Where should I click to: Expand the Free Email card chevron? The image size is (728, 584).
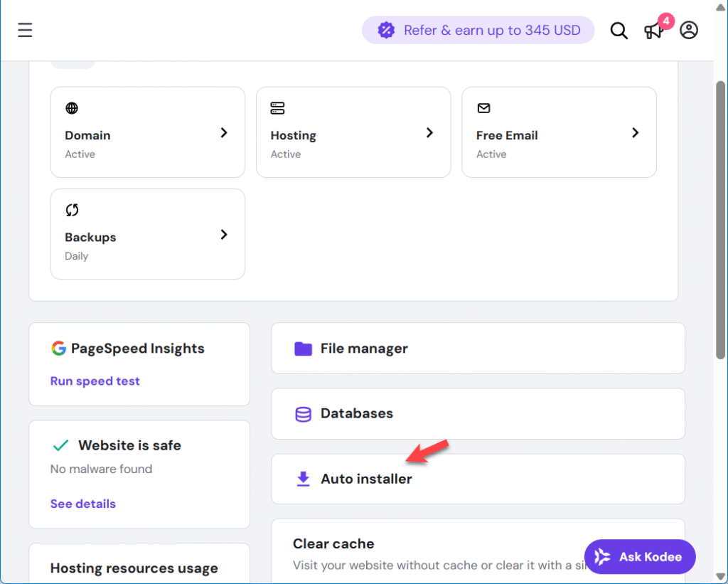click(635, 133)
